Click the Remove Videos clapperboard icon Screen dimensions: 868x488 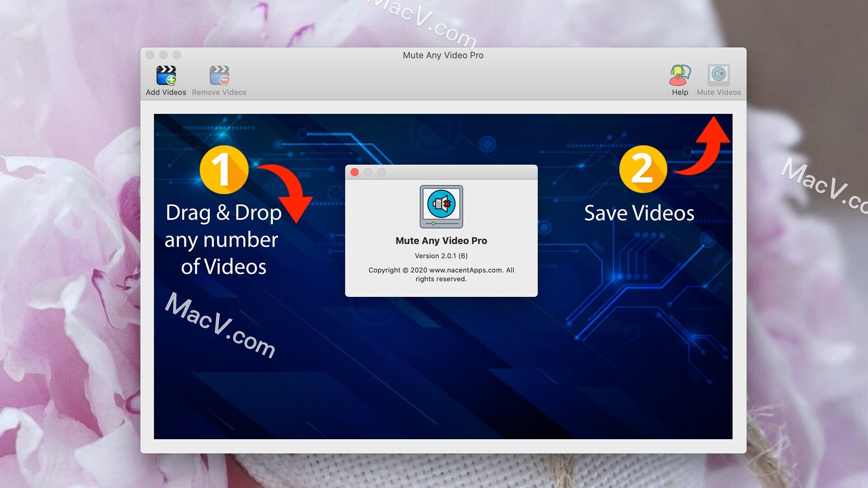pos(219,75)
